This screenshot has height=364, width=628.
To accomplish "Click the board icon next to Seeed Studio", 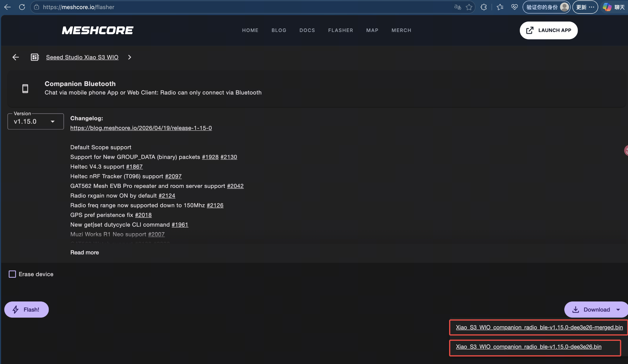I will 35,57.
